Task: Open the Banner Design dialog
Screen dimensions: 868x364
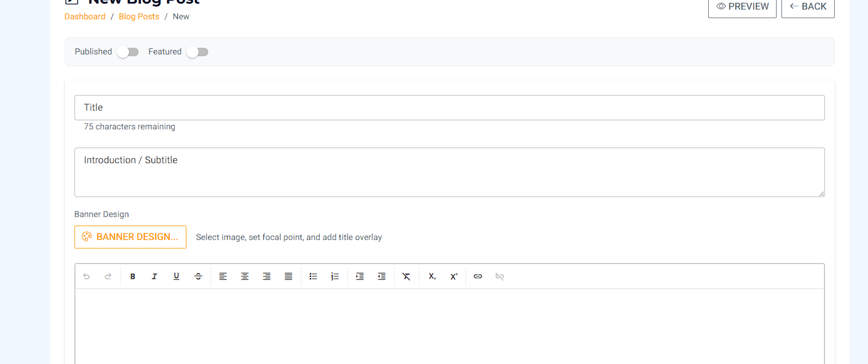Action: (x=130, y=237)
